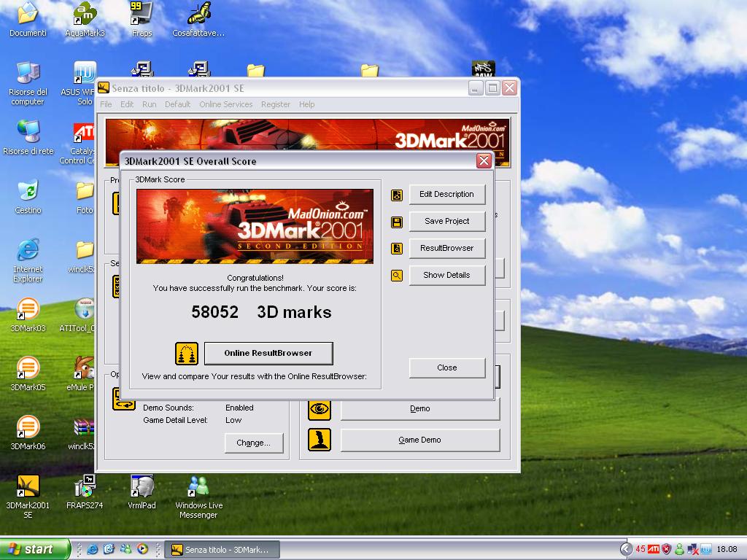Open the 3DMark03 desktop shortcut
Viewport: 747px width, 560px height.
pyautogui.click(x=28, y=315)
